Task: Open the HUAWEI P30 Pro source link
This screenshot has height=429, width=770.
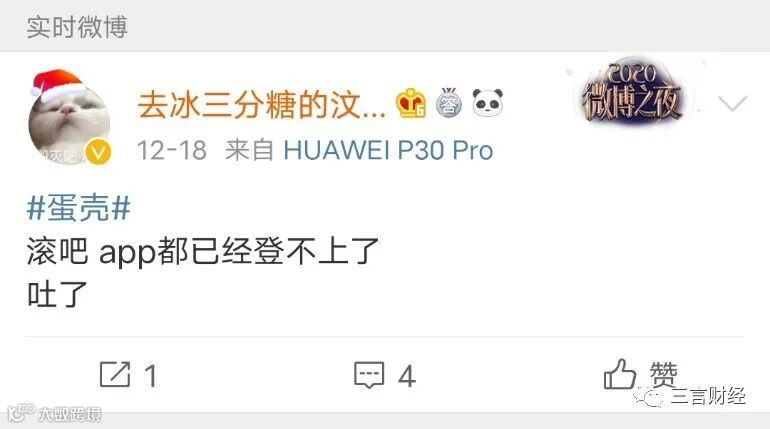Action: pos(388,150)
